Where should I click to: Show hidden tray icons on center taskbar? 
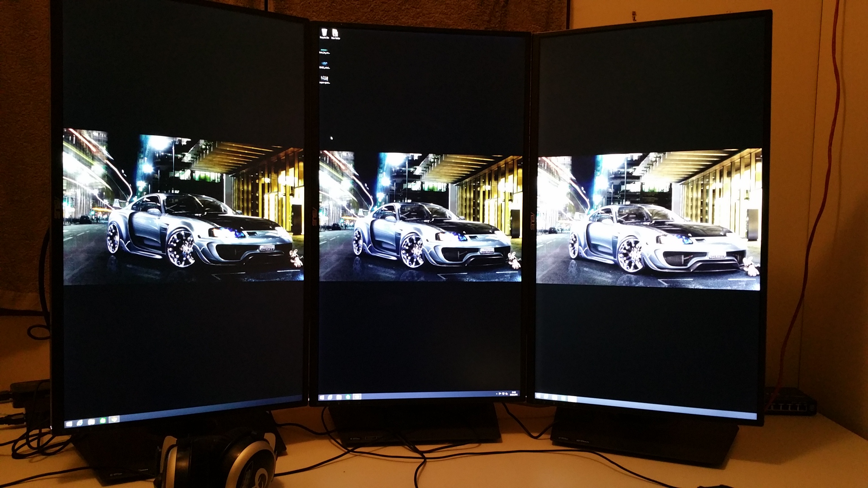click(x=496, y=394)
